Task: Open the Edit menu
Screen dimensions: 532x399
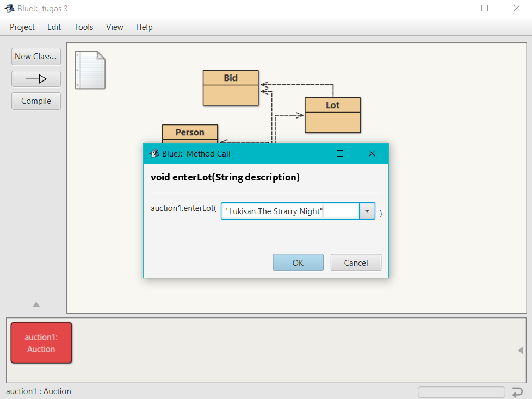Action: (54, 27)
